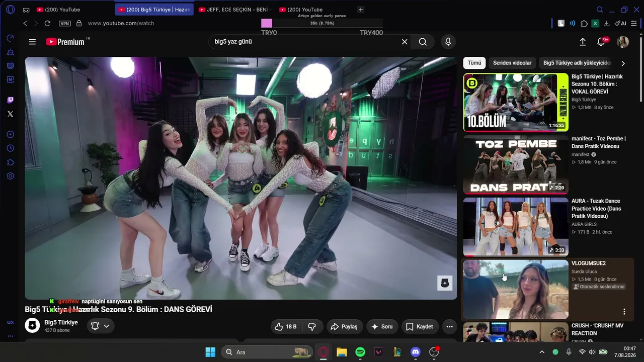Screen dimensions: 644x362
Task: Search browser tabs using the magnifier icon
Action: click(600, 10)
